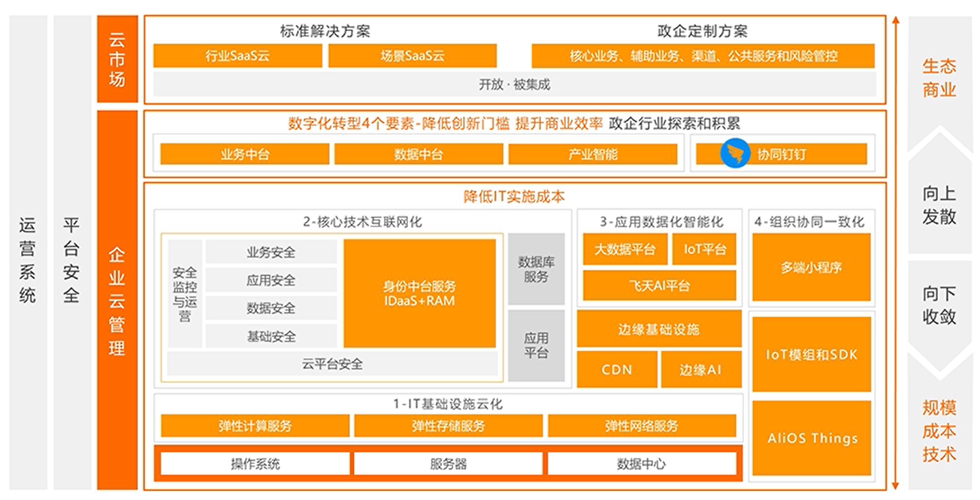Viewport: 980px width, 500px height.
Task: Open the 多端小程序 block
Action: 812,267
